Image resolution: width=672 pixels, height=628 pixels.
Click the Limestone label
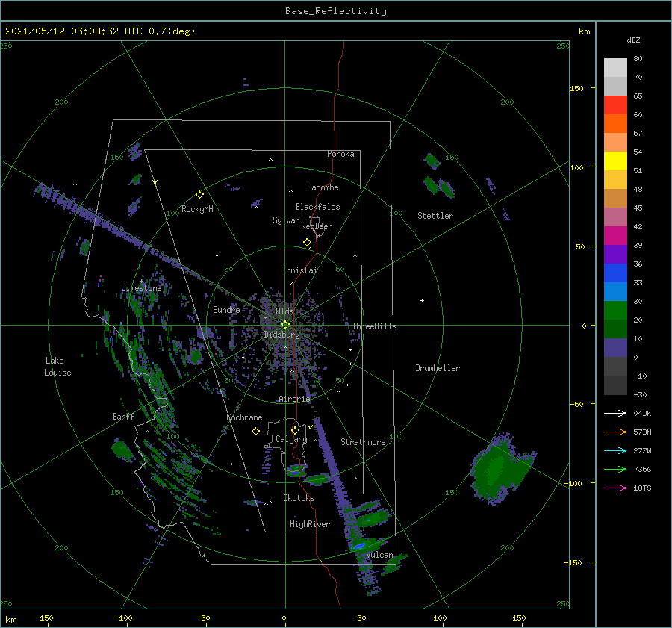pos(141,288)
